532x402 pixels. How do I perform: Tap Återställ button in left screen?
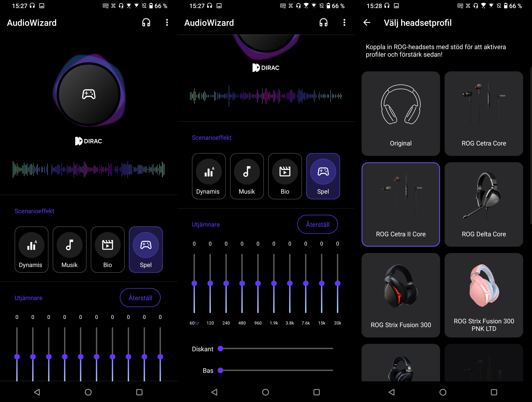[x=140, y=298]
